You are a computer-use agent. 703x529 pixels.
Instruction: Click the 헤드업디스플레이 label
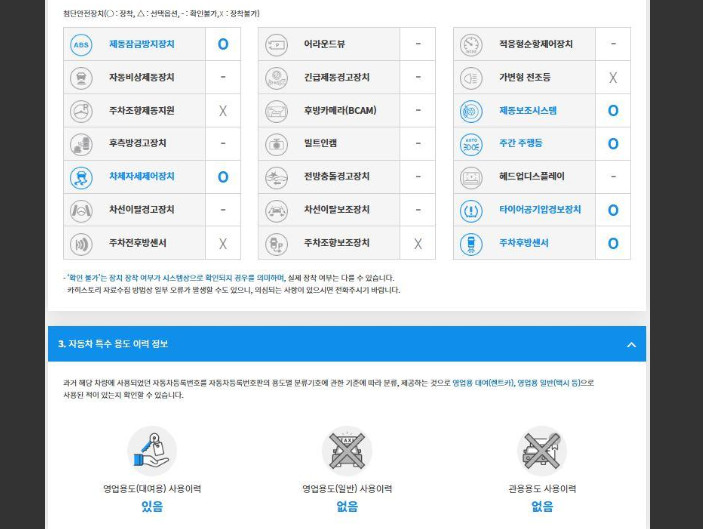pos(531,177)
